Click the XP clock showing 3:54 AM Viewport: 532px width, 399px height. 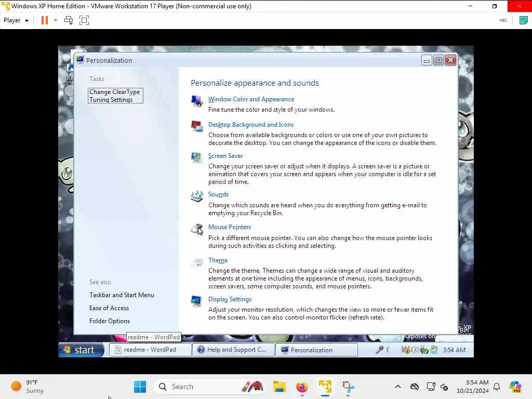coord(454,350)
